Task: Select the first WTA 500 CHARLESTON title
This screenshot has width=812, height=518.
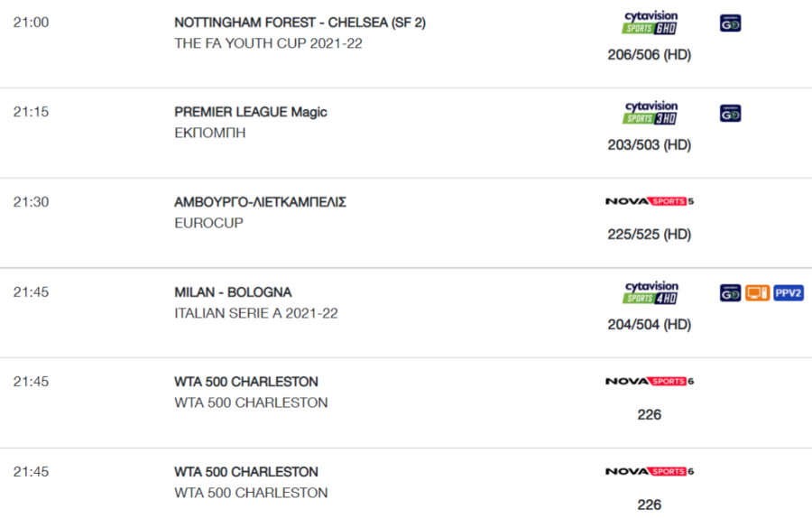Action: pos(246,382)
